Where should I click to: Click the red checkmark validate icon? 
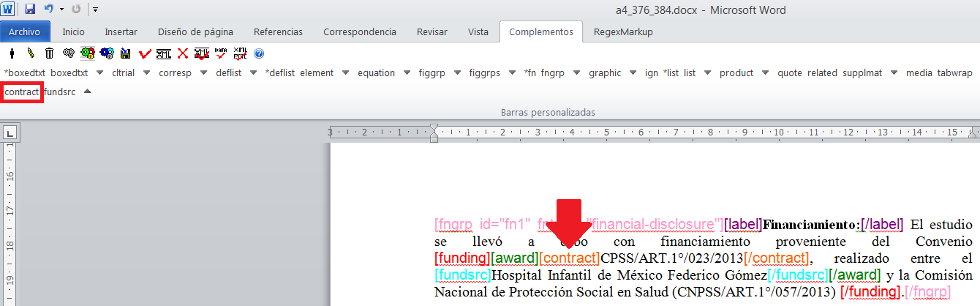[145, 53]
